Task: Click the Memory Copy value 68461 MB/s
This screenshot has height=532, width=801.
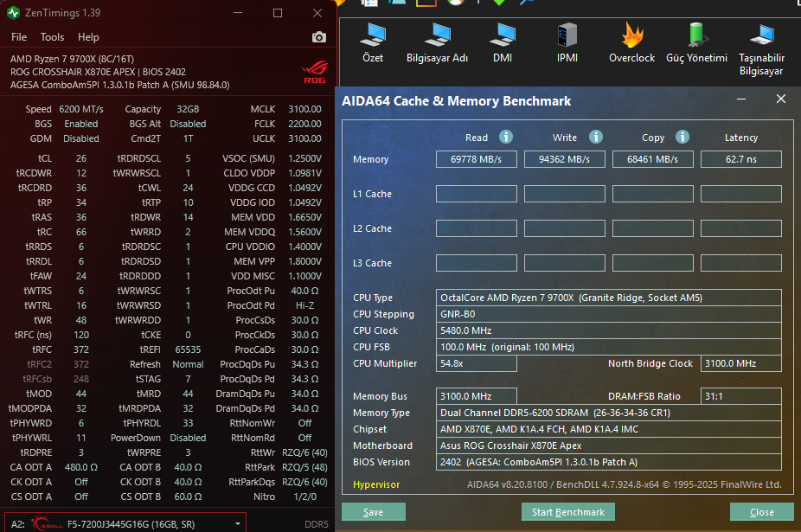Action: point(653,159)
